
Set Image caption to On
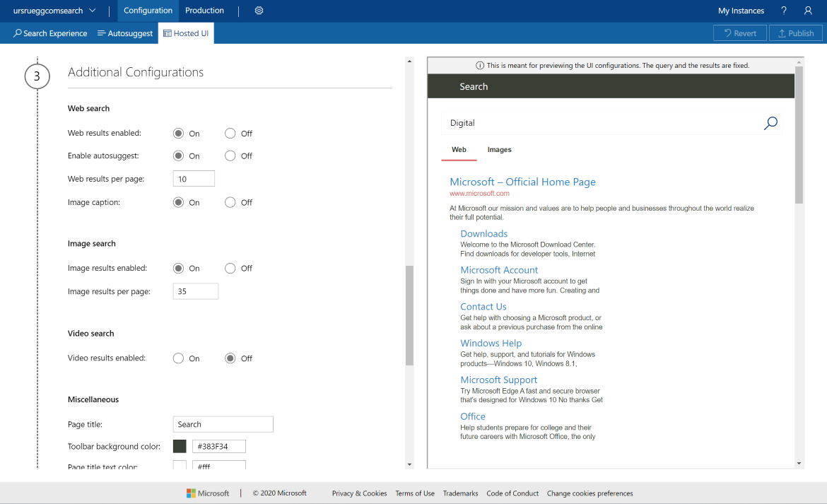(178, 202)
